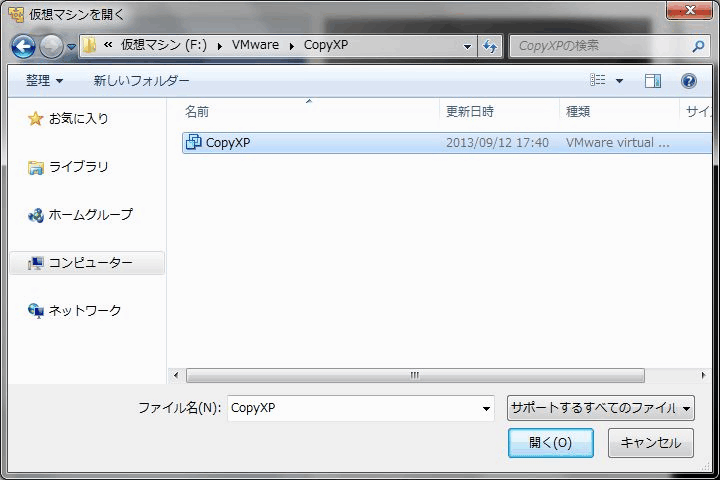Select お気に入り in the navigation pane
Screen dimensions: 720x480
(x=79, y=119)
